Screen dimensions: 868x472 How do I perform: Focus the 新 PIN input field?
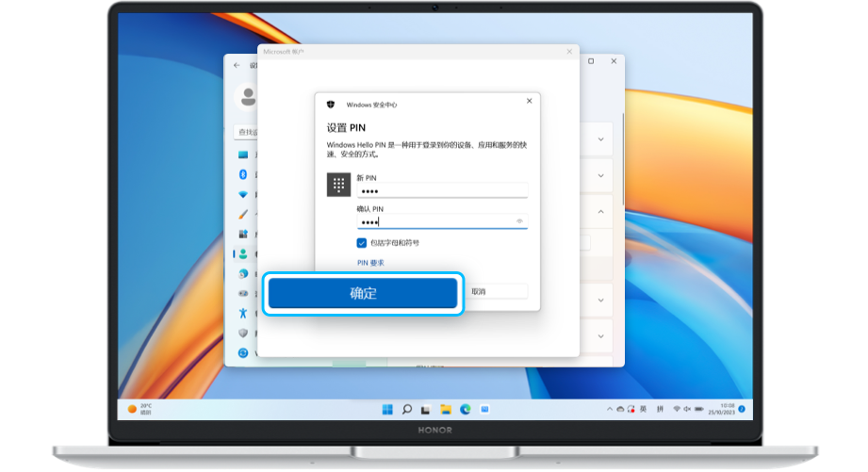tap(442, 191)
